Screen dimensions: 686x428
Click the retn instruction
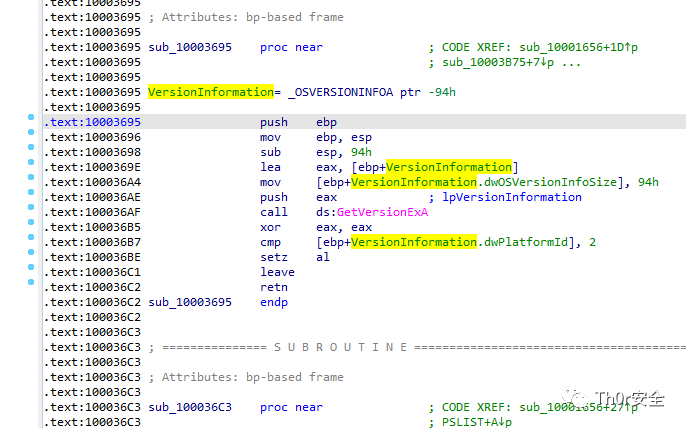274,288
